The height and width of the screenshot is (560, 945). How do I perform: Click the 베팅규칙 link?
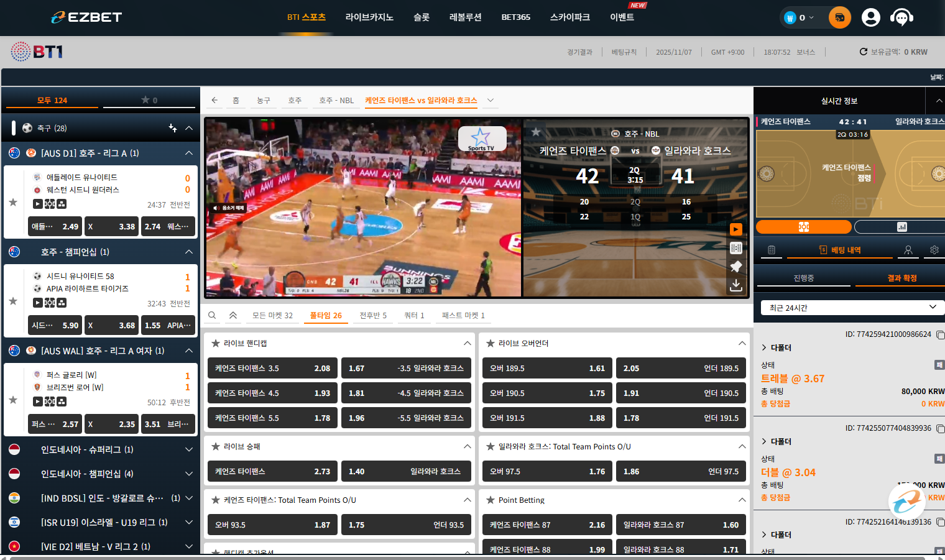coord(624,52)
